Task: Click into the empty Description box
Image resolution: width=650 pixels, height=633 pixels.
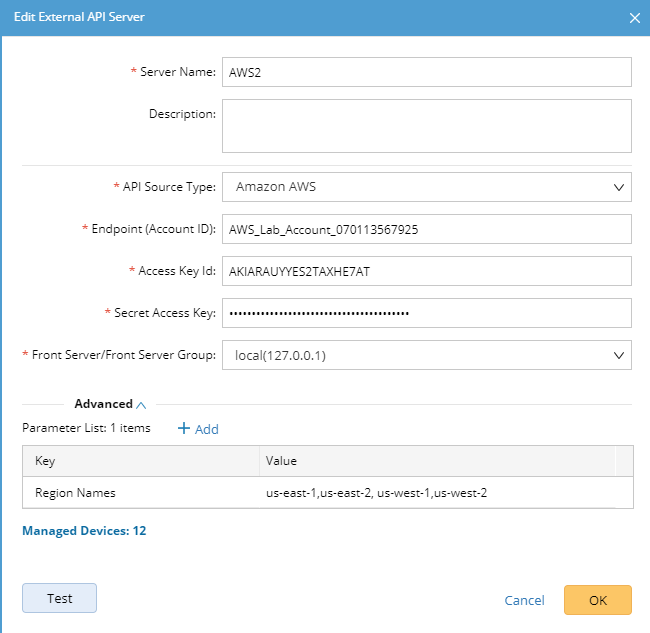Action: (427, 126)
